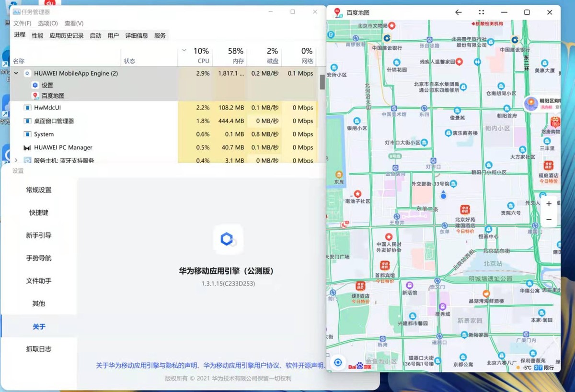Tap the 北京好苑建国酒店 hotel deal icon

465,210
